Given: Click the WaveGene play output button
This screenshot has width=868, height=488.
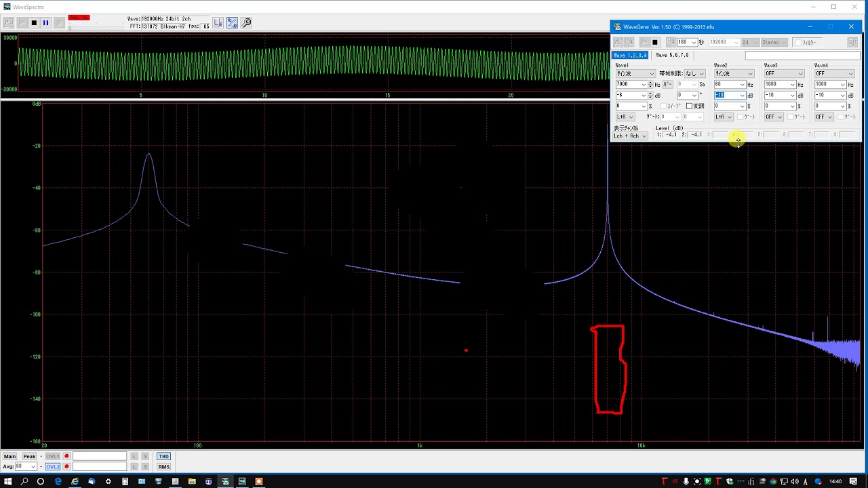Looking at the screenshot, I should tap(644, 42).
